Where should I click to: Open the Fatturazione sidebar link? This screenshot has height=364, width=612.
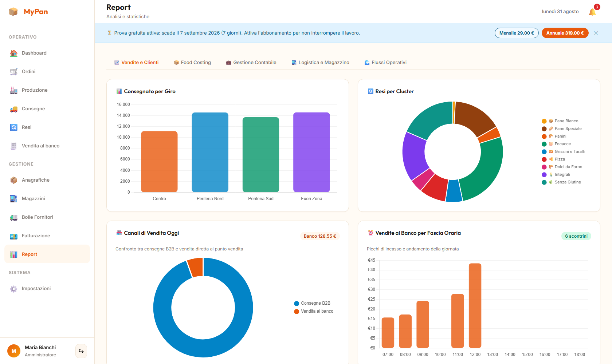click(47, 236)
